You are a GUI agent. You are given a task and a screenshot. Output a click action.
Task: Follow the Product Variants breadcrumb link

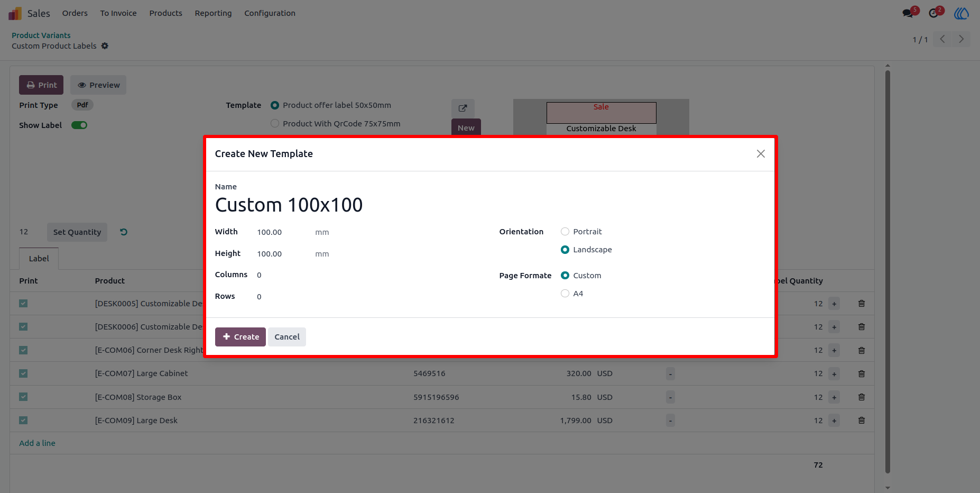click(x=41, y=35)
